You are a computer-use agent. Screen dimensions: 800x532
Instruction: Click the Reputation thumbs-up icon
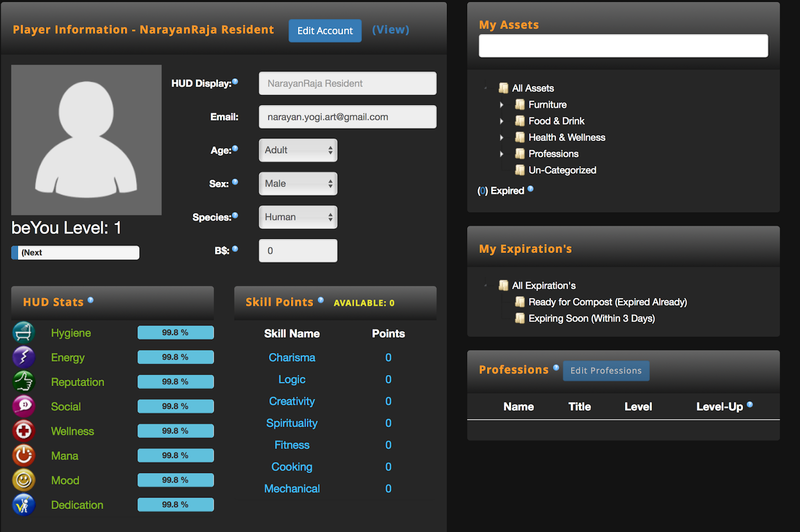click(x=23, y=381)
